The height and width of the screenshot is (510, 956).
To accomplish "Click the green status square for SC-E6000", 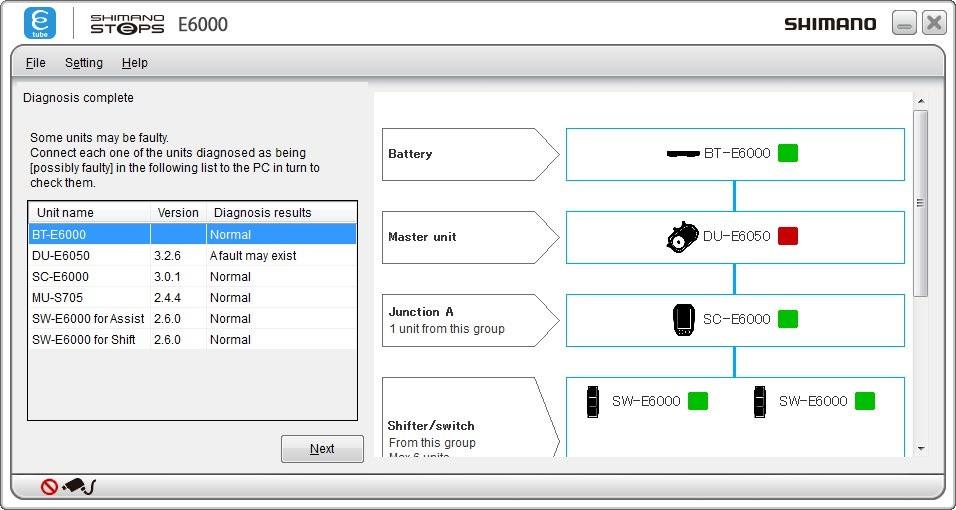I will (x=788, y=319).
